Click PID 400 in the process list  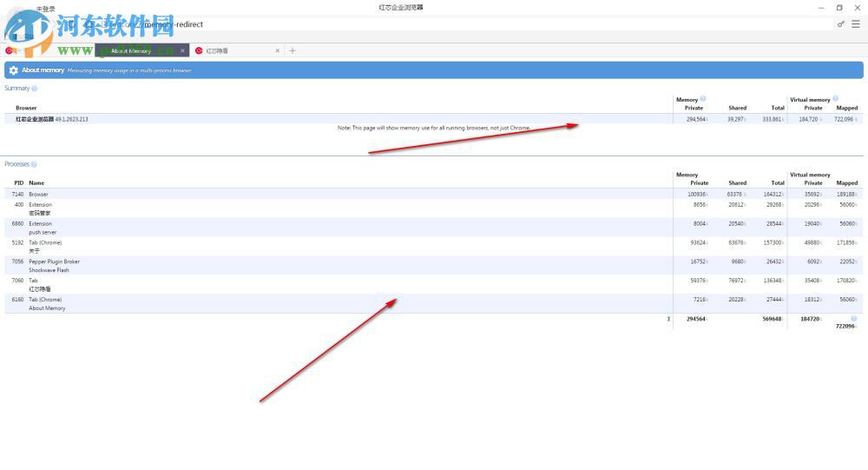click(x=19, y=204)
